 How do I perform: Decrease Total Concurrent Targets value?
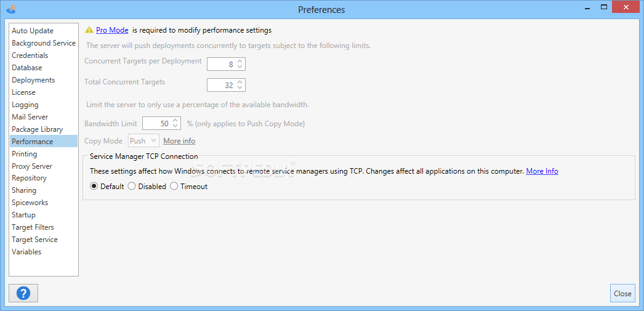pyautogui.click(x=240, y=88)
